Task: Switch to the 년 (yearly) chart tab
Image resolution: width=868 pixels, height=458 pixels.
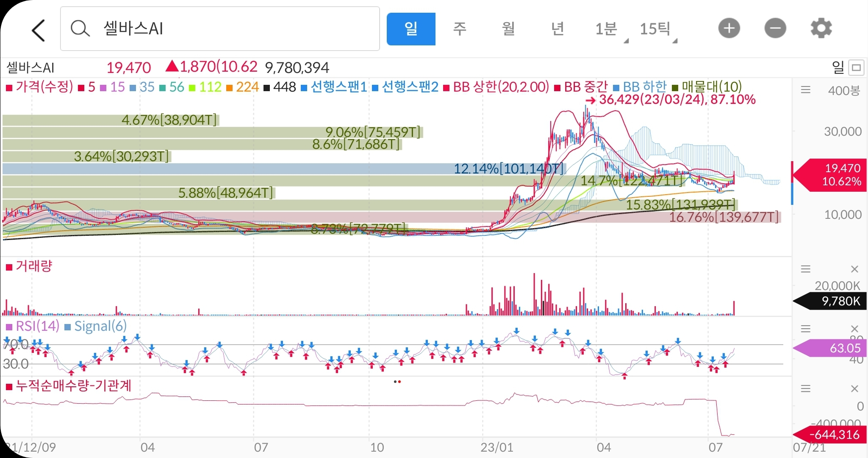Action: click(x=557, y=29)
